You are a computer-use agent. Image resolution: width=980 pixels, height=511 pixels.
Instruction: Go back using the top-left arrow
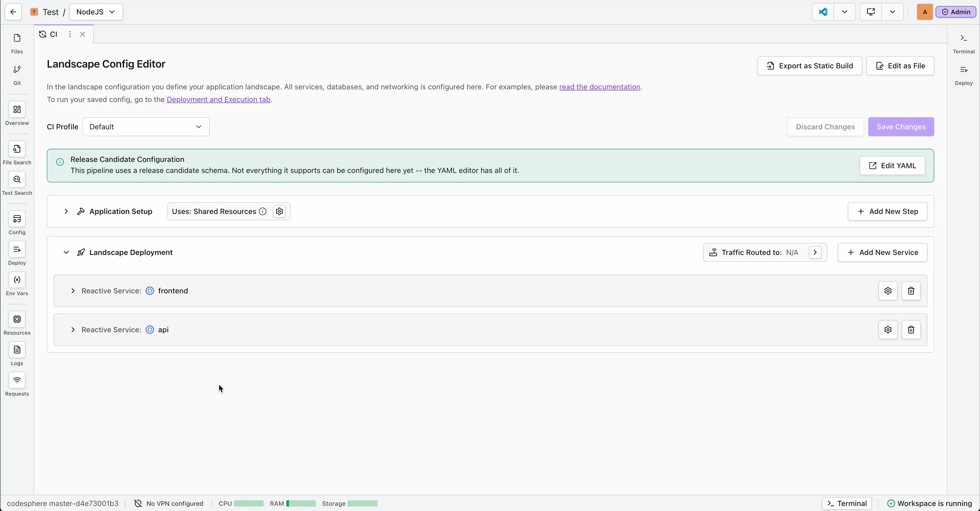coord(13,12)
